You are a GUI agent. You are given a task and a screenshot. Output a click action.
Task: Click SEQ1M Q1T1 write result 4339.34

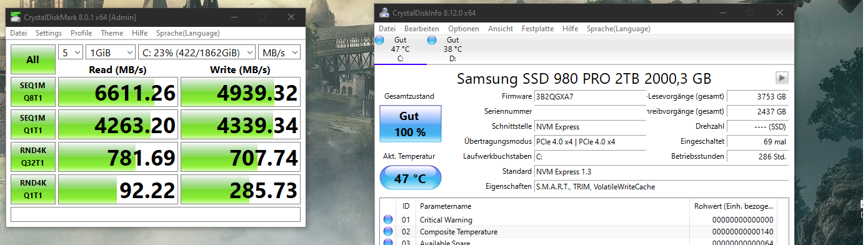pos(241,124)
